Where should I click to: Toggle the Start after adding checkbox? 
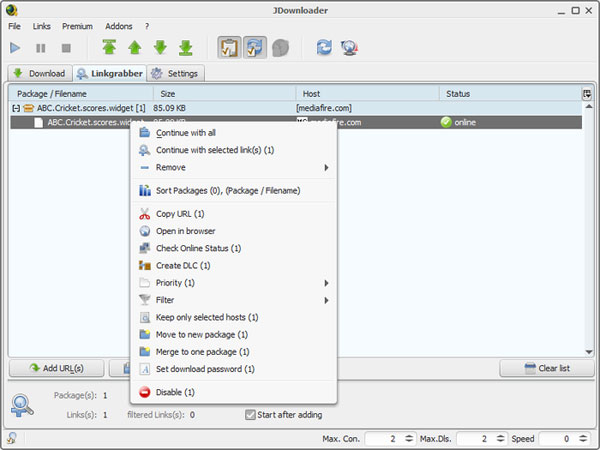point(251,414)
